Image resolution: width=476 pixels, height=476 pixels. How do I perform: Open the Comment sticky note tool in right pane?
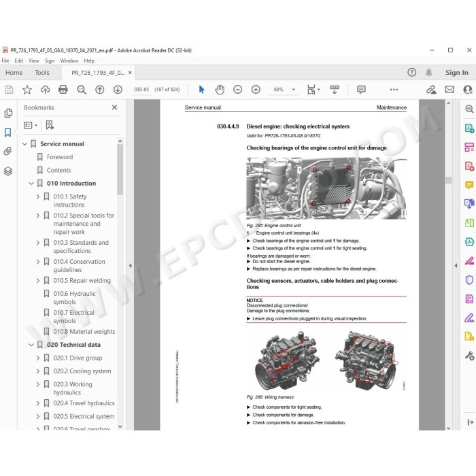[469, 185]
